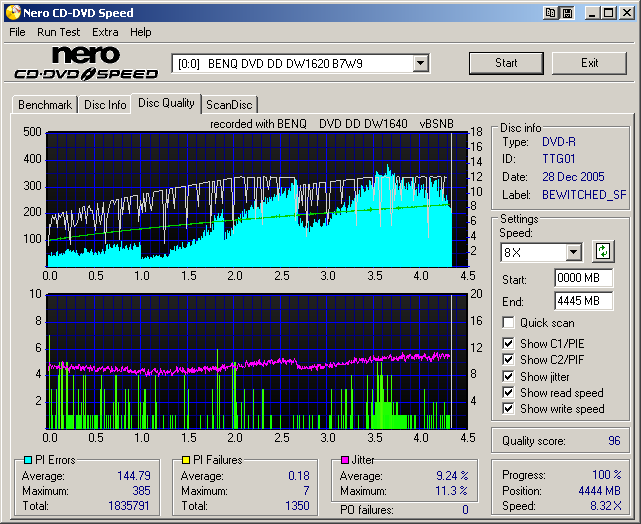Uncheck Show C1/PIE

coord(508,343)
